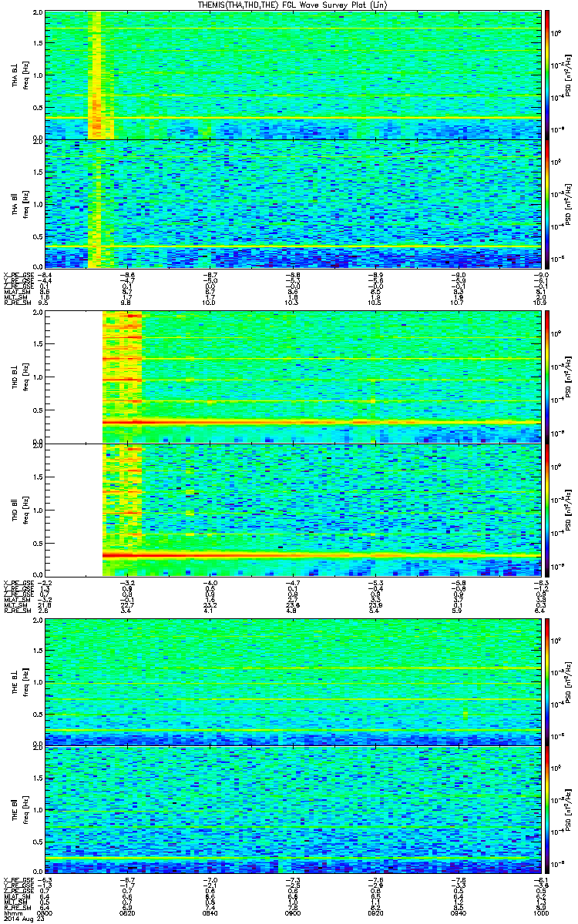This screenshot has width=578, height=924.
Task: Click the PSD color bar beside THD BL
Action: click(548, 377)
